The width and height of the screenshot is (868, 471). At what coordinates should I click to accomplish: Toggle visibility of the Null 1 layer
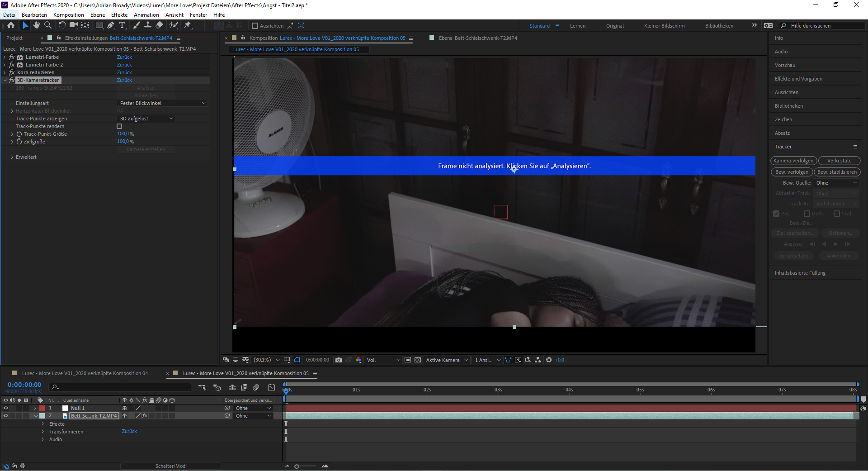click(x=6, y=408)
